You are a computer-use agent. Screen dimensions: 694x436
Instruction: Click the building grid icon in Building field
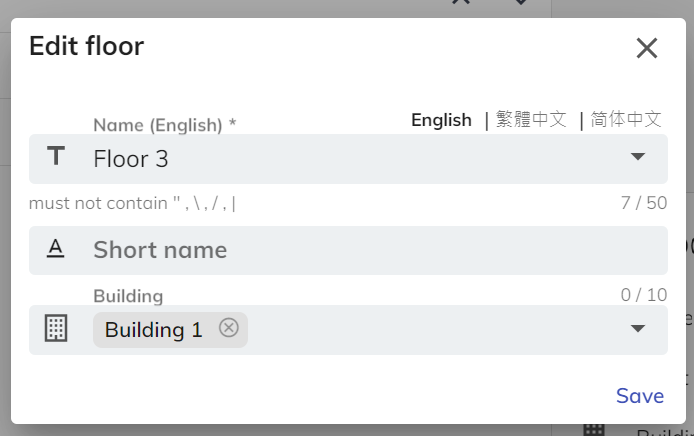pyautogui.click(x=56, y=329)
